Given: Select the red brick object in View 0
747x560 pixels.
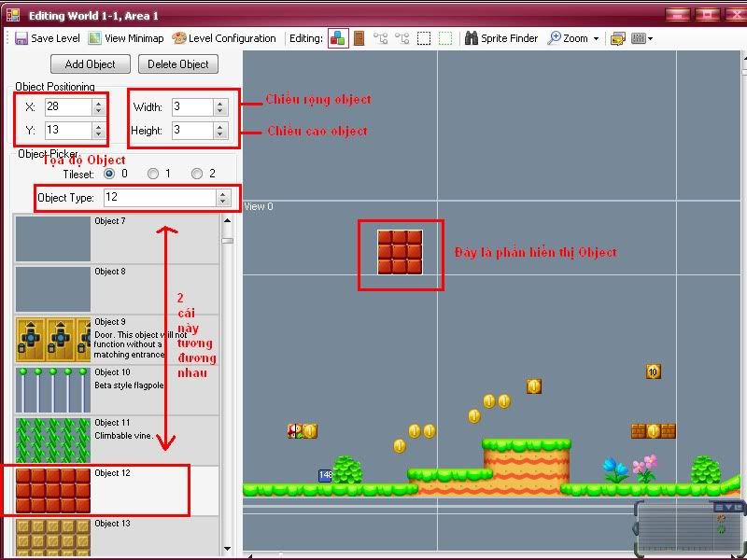Looking at the screenshot, I should [x=401, y=252].
